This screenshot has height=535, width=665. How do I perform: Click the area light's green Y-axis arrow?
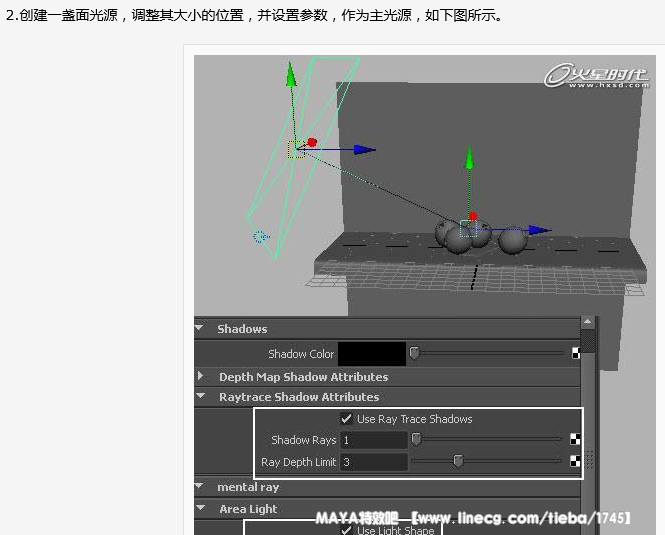(291, 75)
